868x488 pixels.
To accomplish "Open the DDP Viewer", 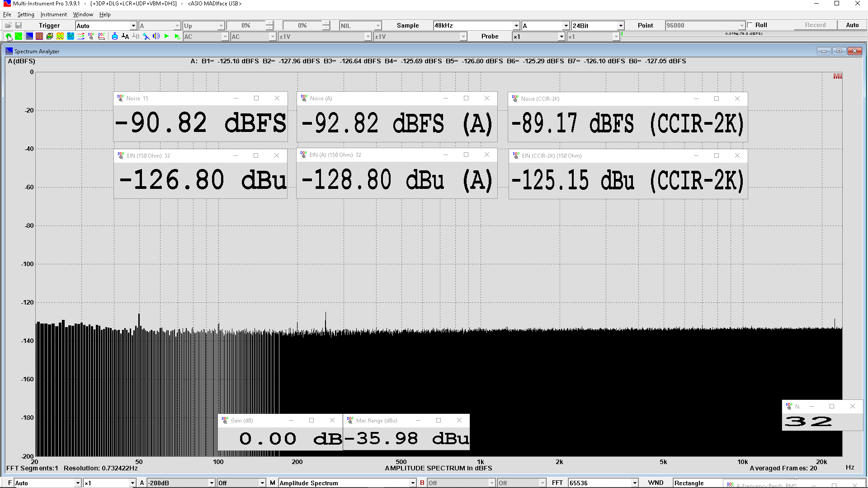I will (91, 36).
